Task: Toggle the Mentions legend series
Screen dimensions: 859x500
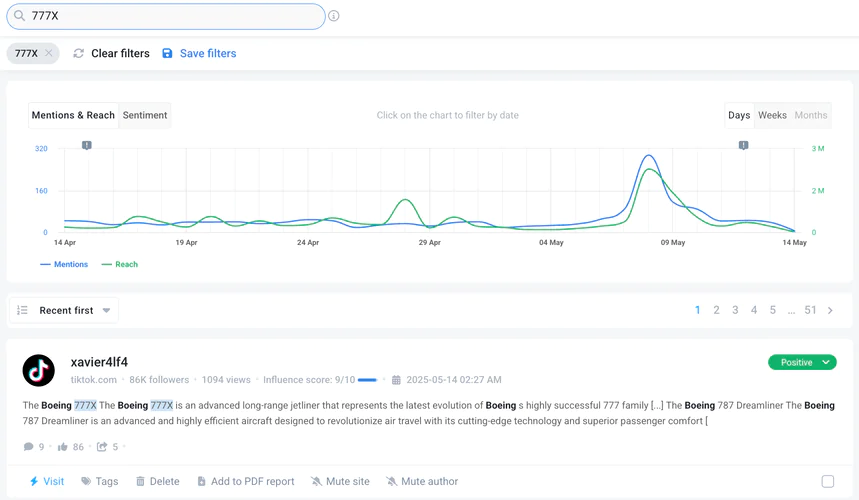Action: pos(64,264)
